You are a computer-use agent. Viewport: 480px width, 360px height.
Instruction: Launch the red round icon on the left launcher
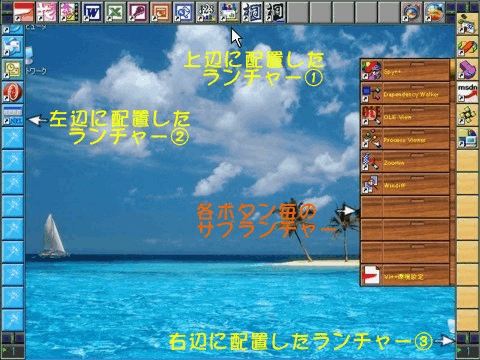click(13, 92)
